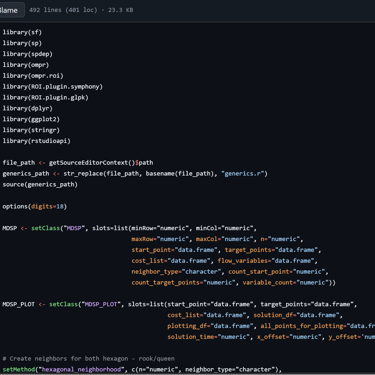The width and height of the screenshot is (375, 375).
Task: Click the MDSP setClass definition line
Action: coord(130,228)
